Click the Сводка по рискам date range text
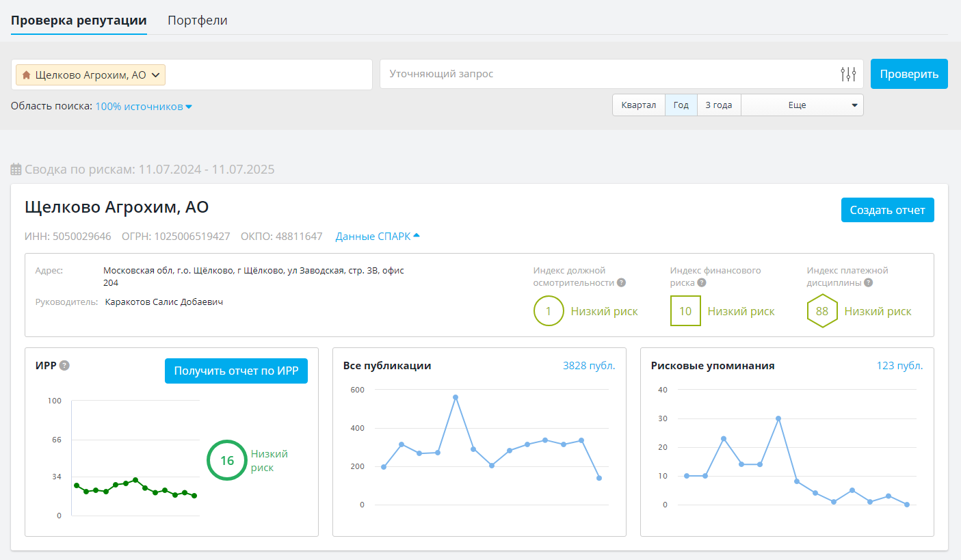Image resolution: width=961 pixels, height=560 pixels. [150, 169]
